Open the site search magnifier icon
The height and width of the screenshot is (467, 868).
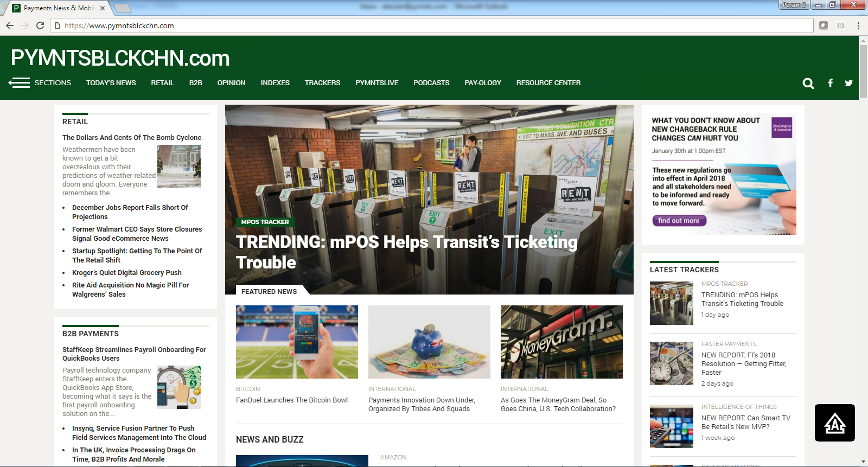[x=808, y=83]
